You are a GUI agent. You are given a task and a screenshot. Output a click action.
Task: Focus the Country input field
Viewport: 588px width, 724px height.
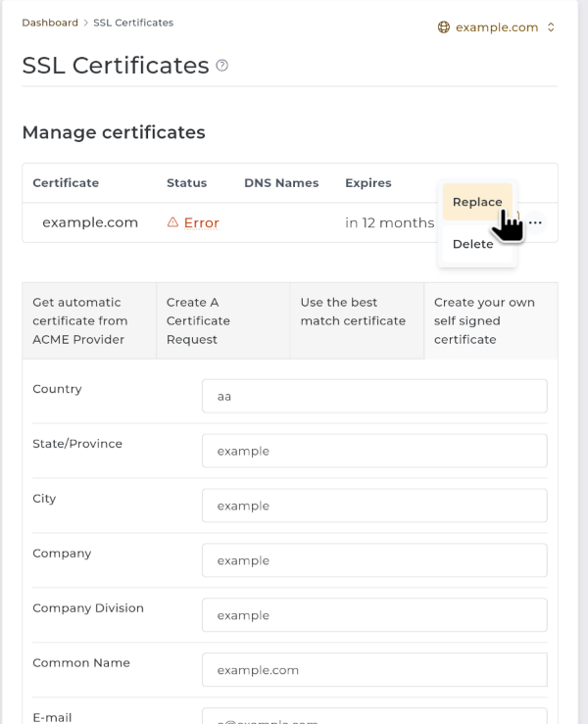pos(374,396)
